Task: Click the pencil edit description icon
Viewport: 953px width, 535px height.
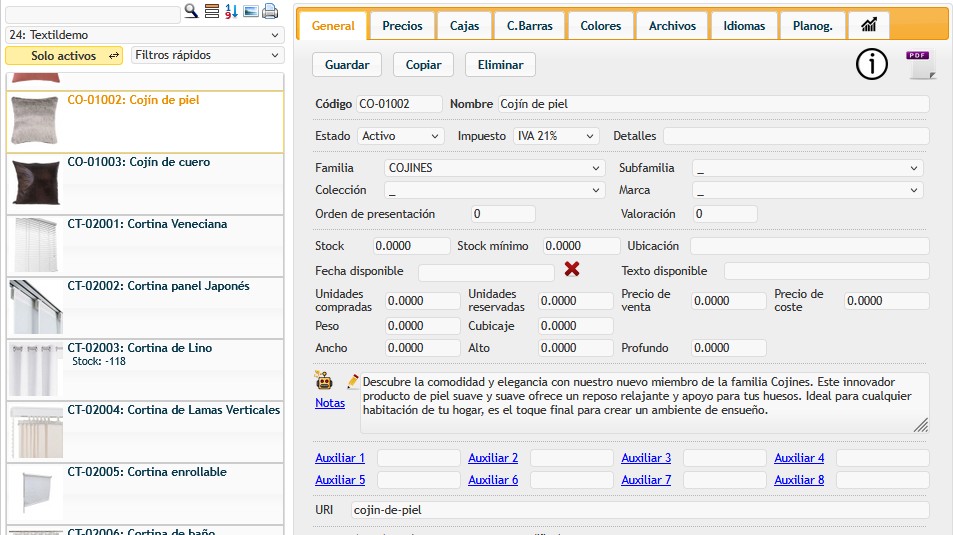Action: (x=353, y=381)
